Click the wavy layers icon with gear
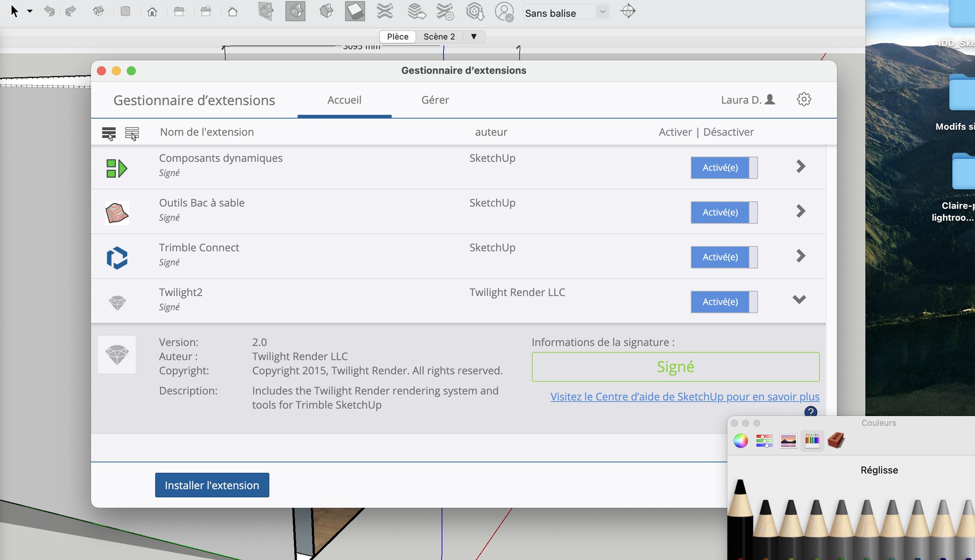Screen dimensions: 975x560 pos(445,11)
